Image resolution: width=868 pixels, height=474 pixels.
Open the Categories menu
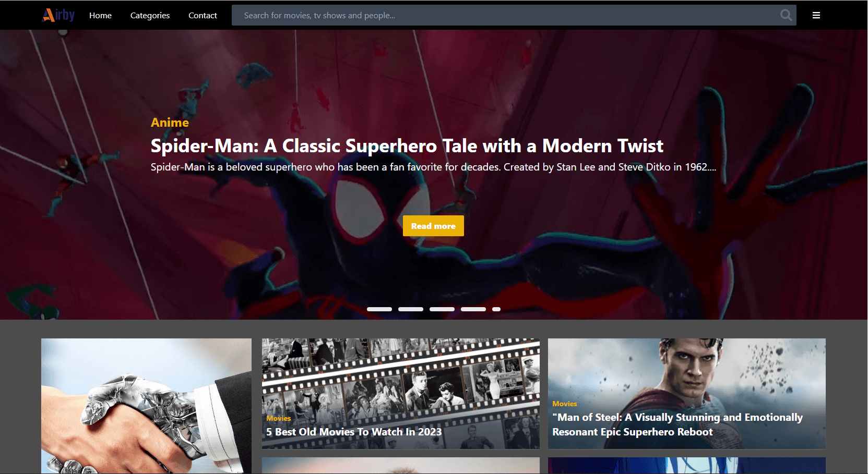click(x=150, y=16)
